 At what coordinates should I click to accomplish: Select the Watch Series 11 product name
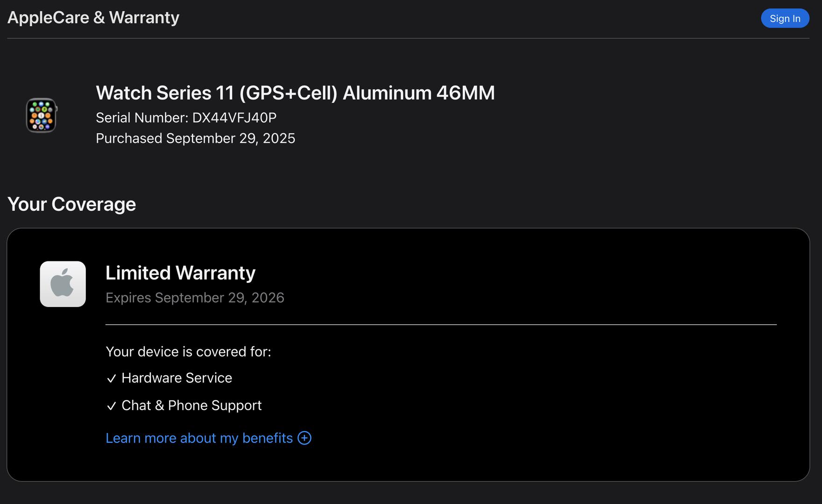295,93
